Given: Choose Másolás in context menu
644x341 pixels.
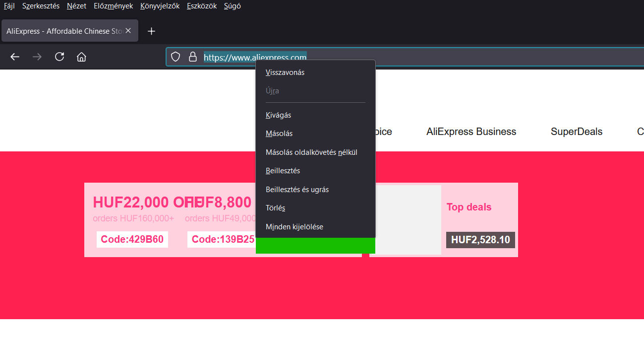Looking at the screenshot, I should (315, 134).
